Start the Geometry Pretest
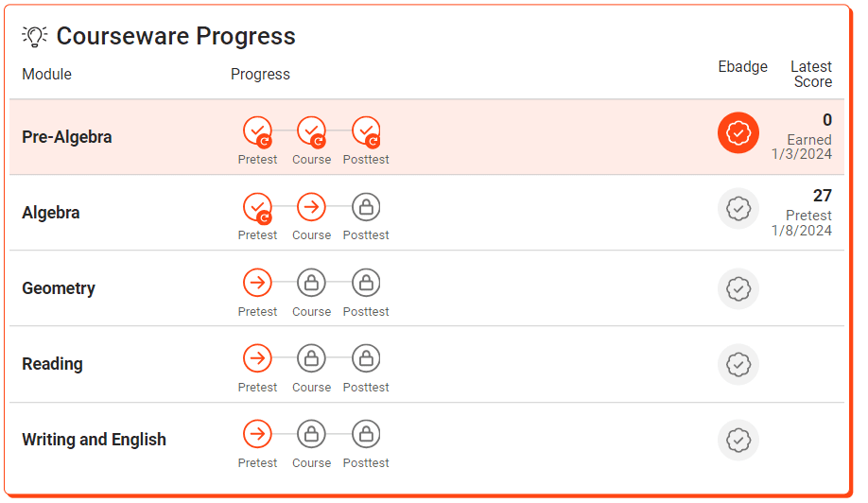 [257, 283]
